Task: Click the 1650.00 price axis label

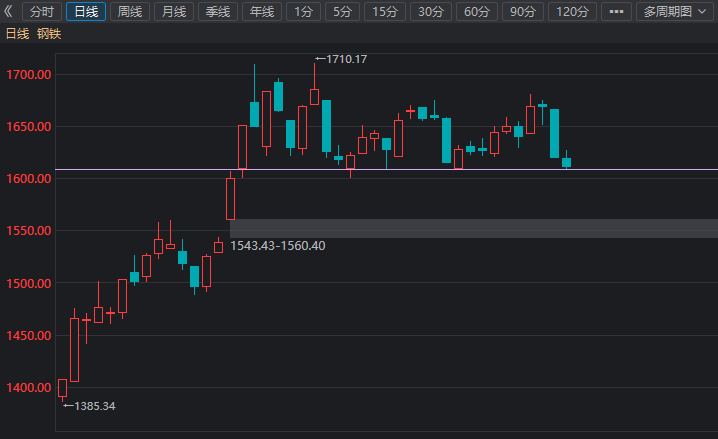Action: 28,127
